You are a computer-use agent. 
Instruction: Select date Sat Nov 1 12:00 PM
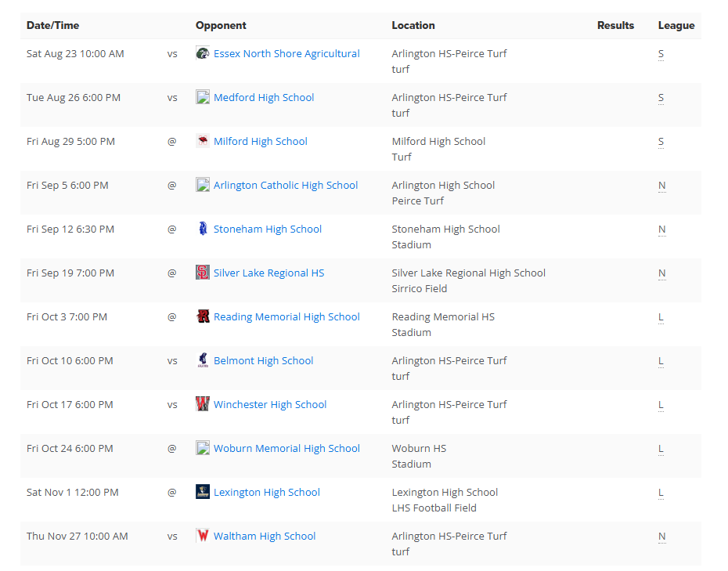[x=73, y=493]
